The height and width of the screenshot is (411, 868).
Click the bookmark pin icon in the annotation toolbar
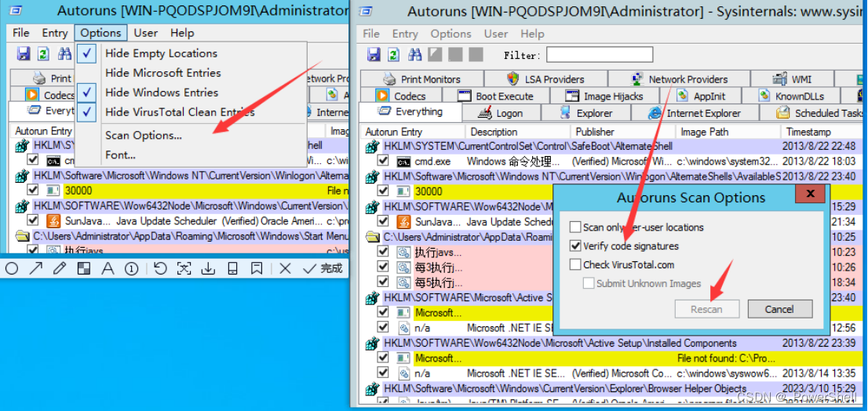point(257,269)
